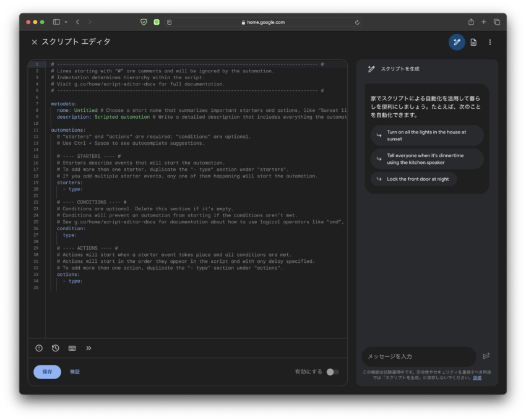Image resolution: width=526 pixels, height=420 pixels.
Task: Type in the メッセージを入力 message field
Action: [x=418, y=356]
